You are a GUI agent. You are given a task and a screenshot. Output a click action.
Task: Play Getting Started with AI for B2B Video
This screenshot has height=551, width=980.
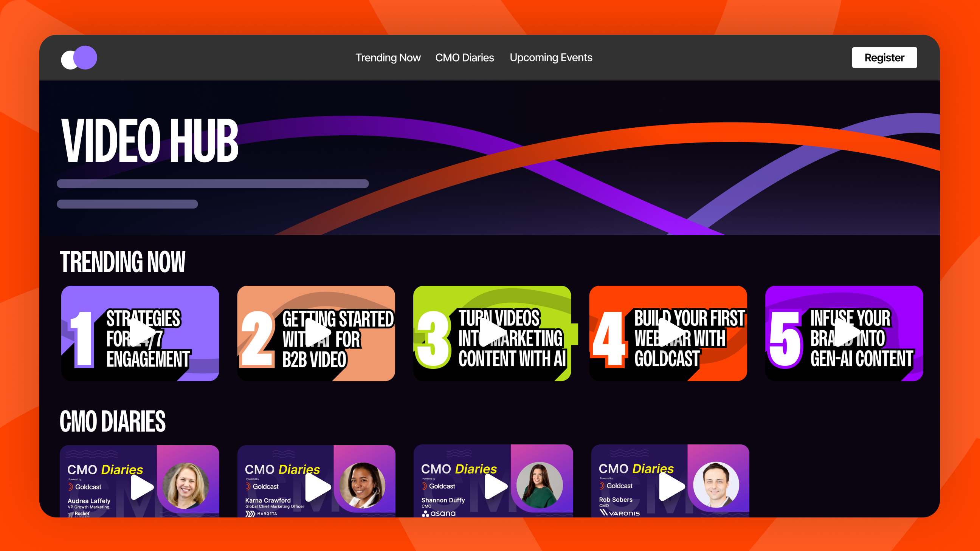(x=317, y=333)
